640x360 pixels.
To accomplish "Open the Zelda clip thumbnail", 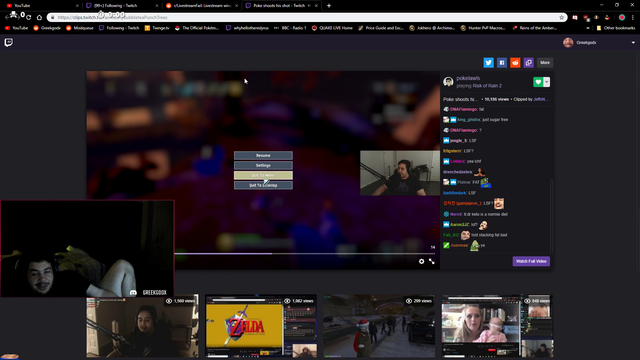I will (x=261, y=326).
